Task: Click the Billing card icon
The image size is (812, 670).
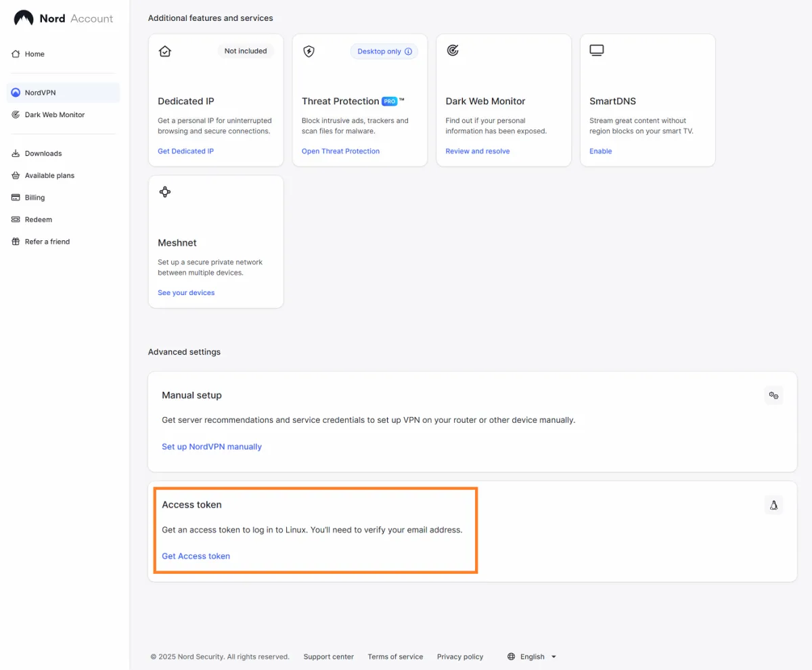Action: tap(16, 198)
